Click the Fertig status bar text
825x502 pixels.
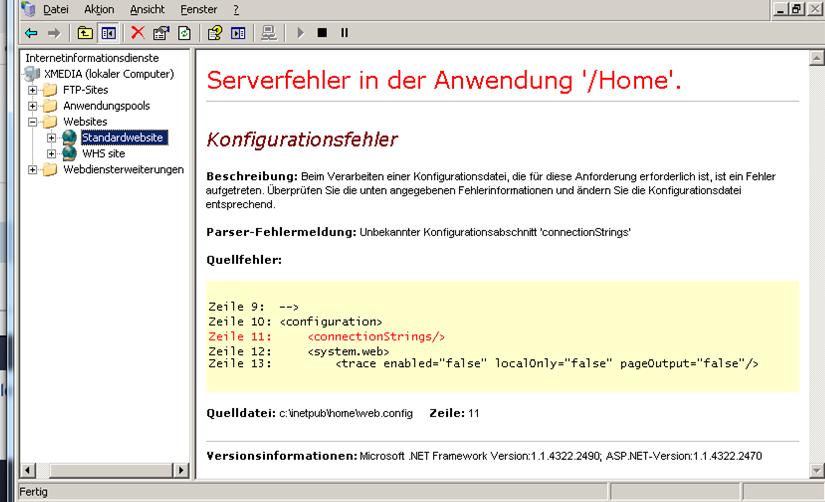[x=33, y=492]
